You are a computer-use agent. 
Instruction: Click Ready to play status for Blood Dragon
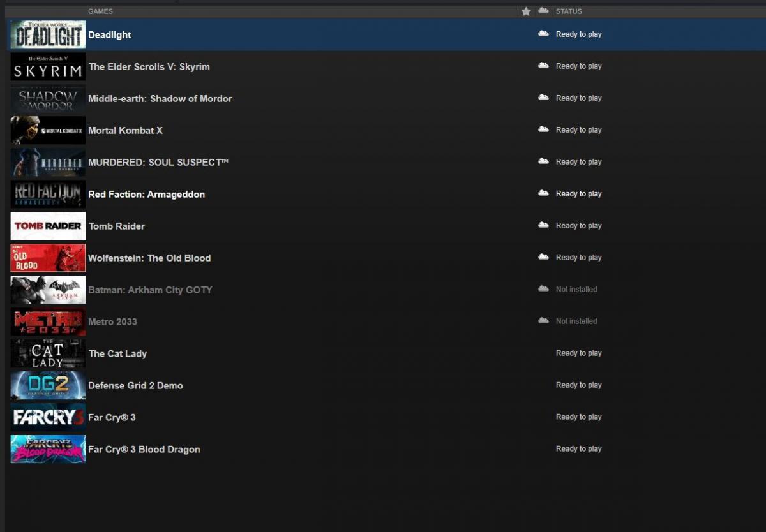point(579,449)
